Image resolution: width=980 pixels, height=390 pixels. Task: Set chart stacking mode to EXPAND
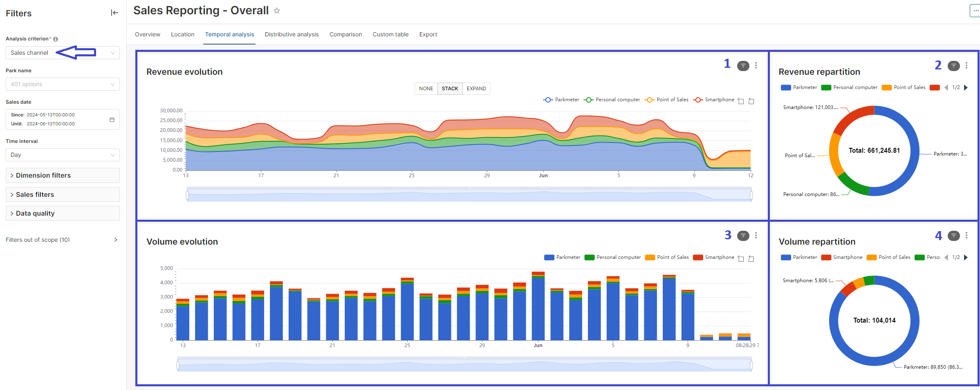tap(476, 89)
